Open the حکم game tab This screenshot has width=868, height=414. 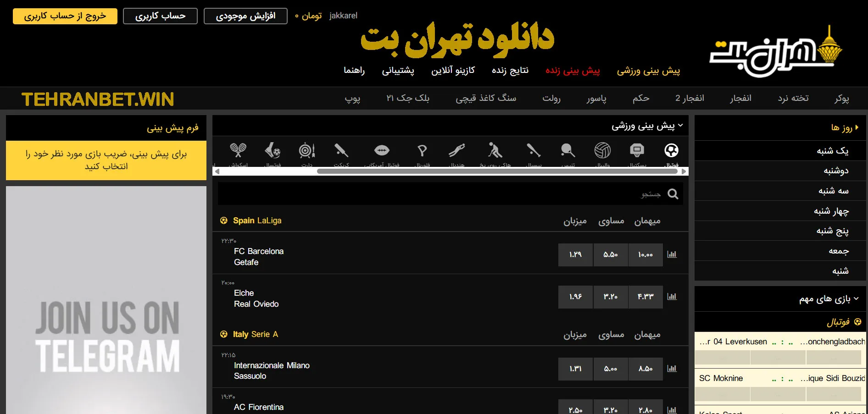coord(641,98)
